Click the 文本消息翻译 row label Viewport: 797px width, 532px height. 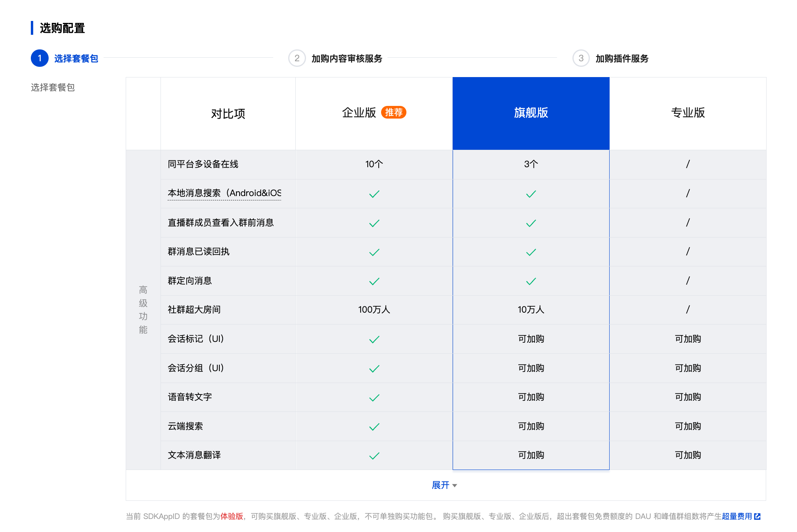(x=194, y=455)
